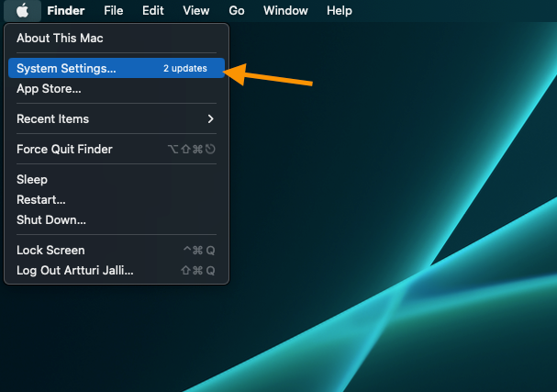This screenshot has height=392, width=557.
Task: Open the Finder menu
Action: [66, 11]
